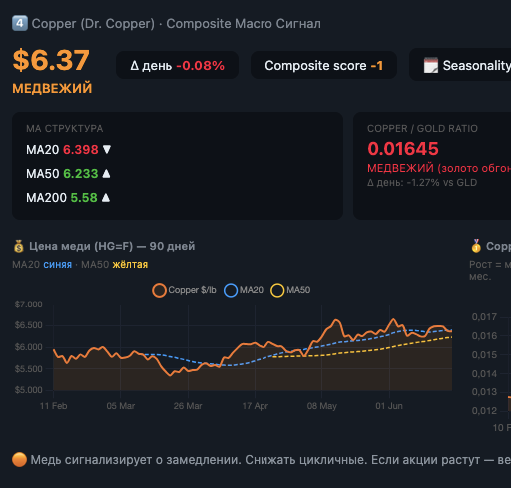Click the blue синяя legend word

(58, 265)
